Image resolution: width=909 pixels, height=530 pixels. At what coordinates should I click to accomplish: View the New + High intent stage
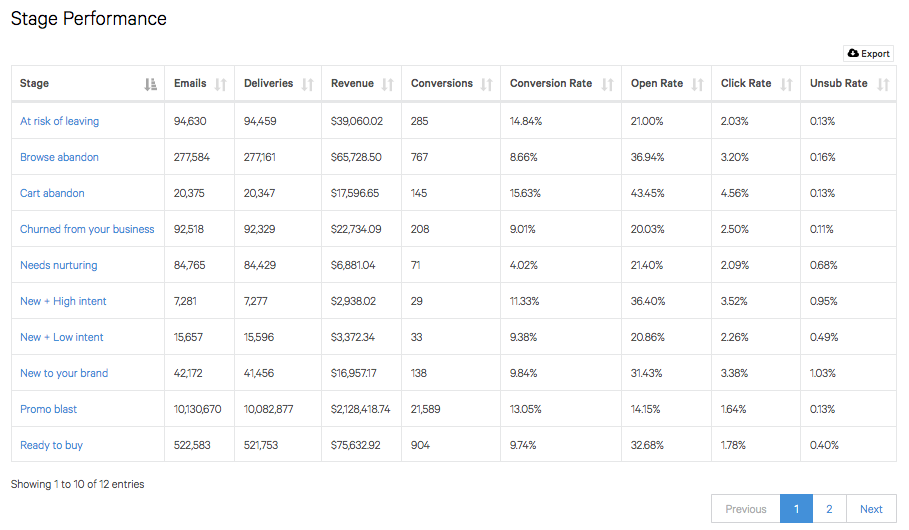point(63,301)
